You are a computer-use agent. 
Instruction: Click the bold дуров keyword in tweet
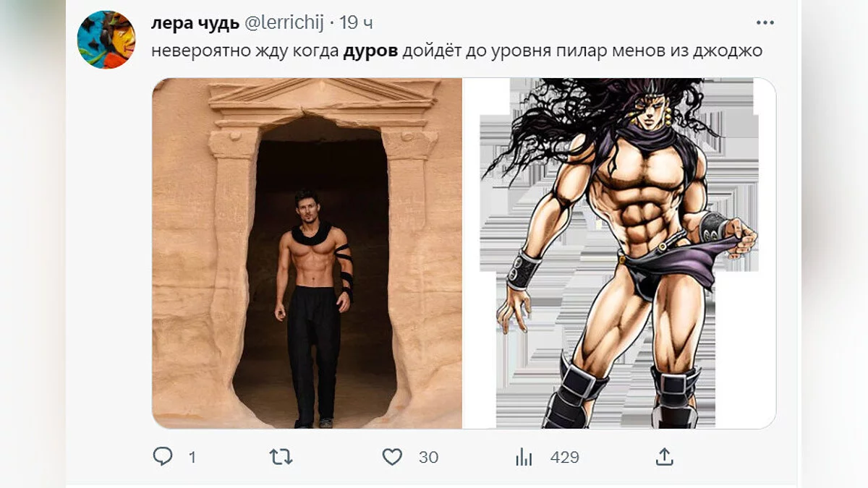point(370,51)
